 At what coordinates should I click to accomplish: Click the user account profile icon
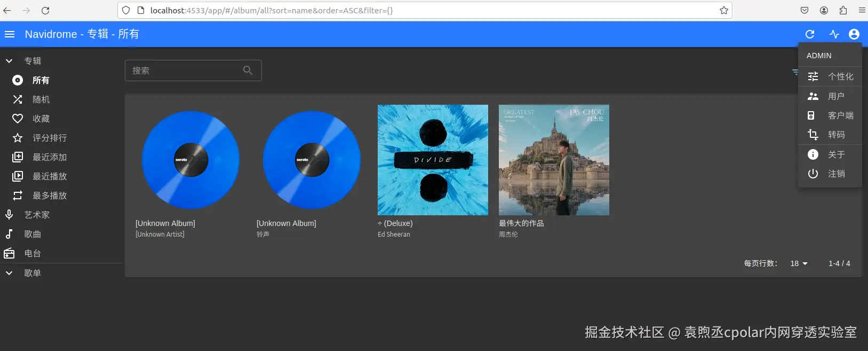pyautogui.click(x=854, y=34)
